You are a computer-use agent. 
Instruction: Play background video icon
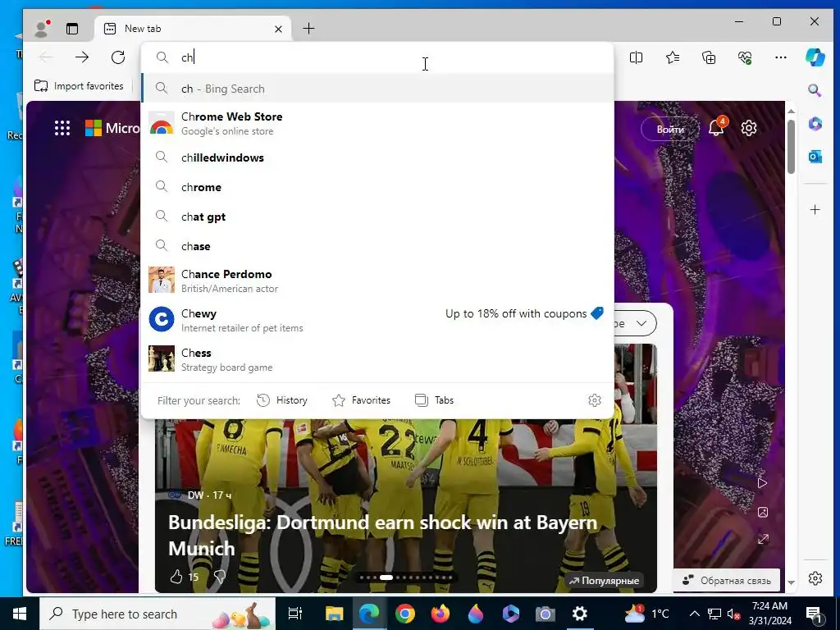tap(762, 483)
